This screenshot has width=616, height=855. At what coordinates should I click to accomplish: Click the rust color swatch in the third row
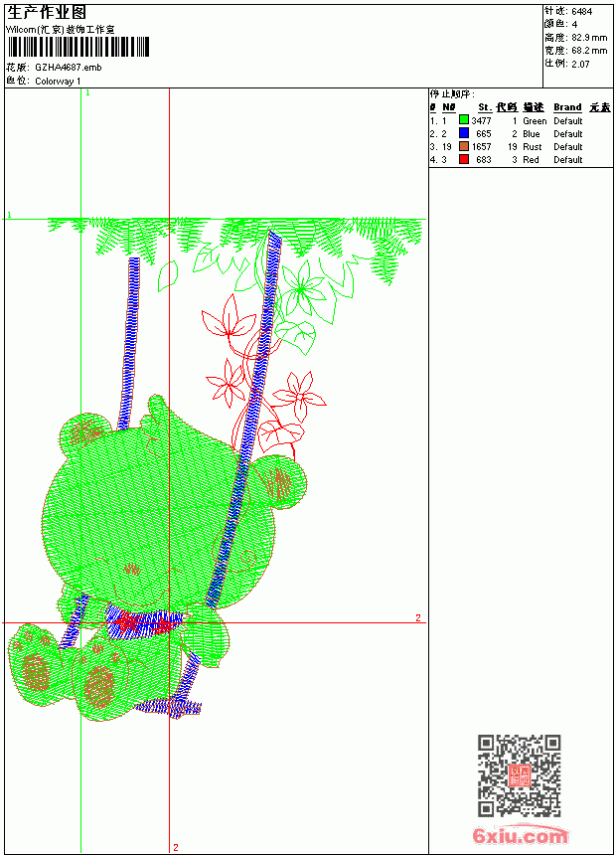(464, 147)
